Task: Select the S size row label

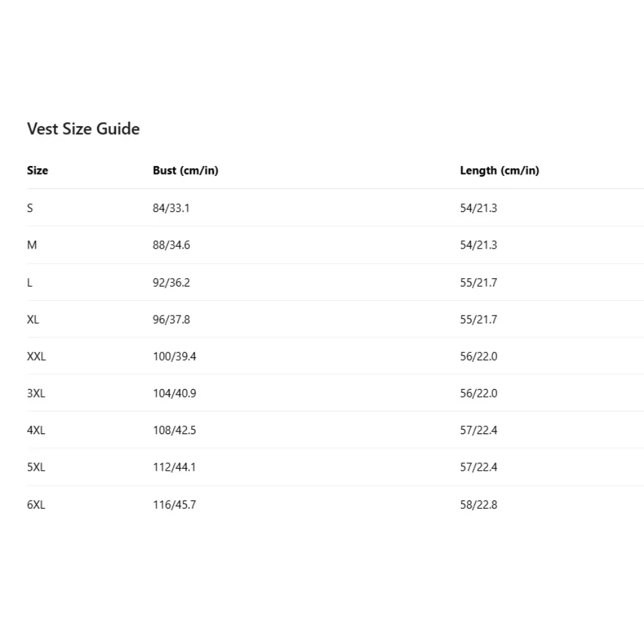Action: click(x=30, y=208)
